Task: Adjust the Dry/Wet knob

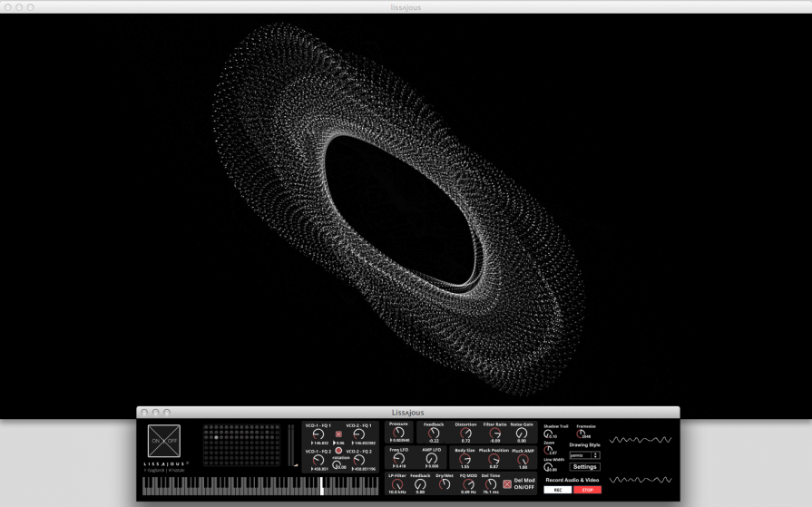Action: coord(445,484)
